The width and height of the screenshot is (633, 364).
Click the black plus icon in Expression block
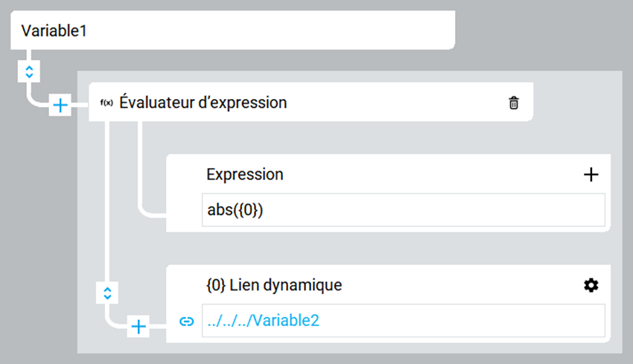click(591, 175)
